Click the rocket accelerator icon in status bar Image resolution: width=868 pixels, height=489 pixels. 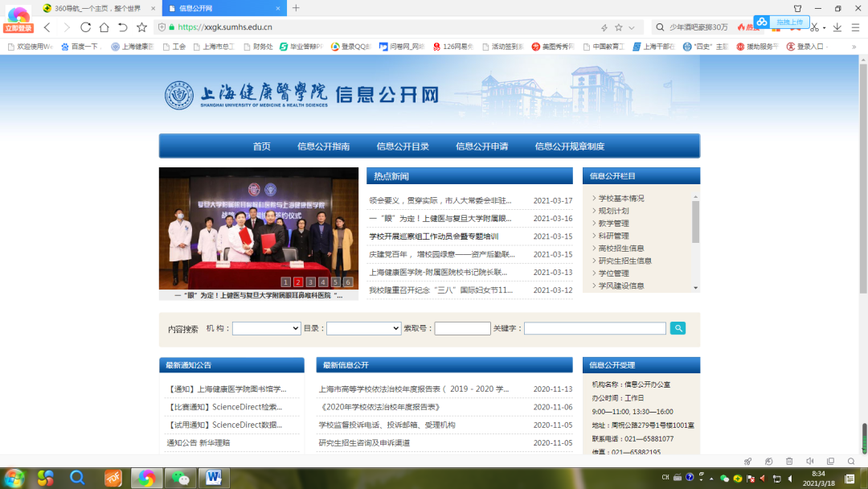pos(748,462)
